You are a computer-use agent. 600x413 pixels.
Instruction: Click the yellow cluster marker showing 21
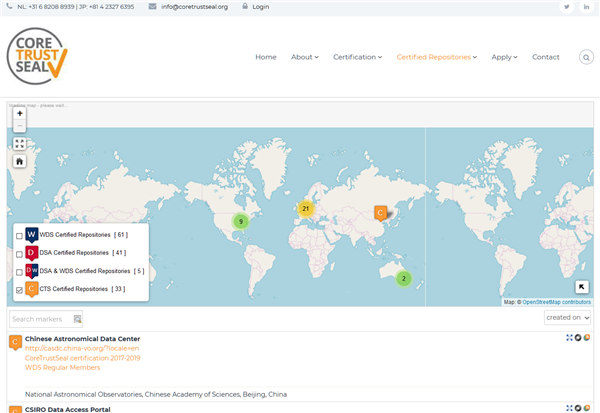(x=306, y=209)
